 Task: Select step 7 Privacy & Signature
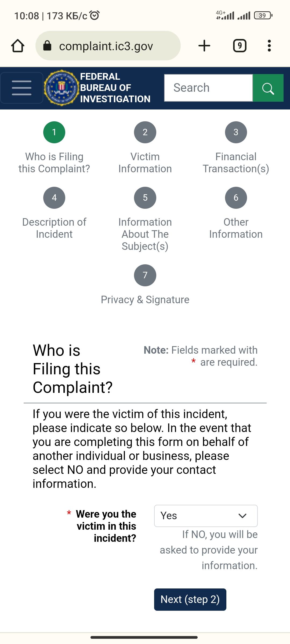click(145, 275)
